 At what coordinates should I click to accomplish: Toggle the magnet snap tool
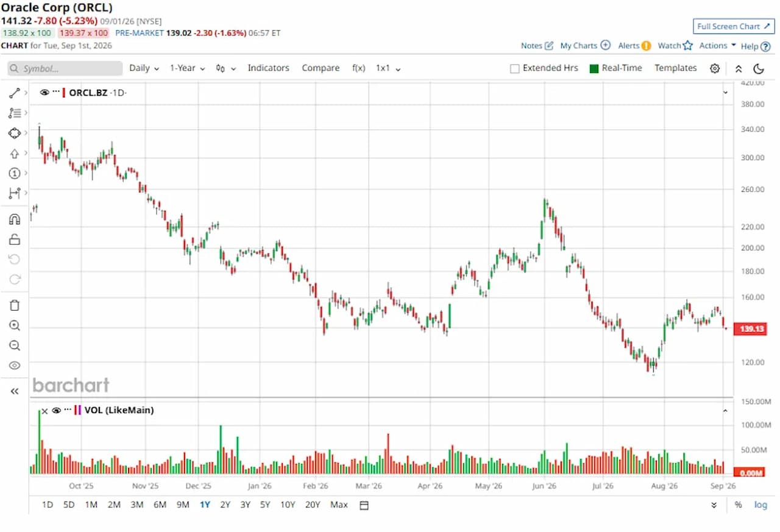[15, 219]
